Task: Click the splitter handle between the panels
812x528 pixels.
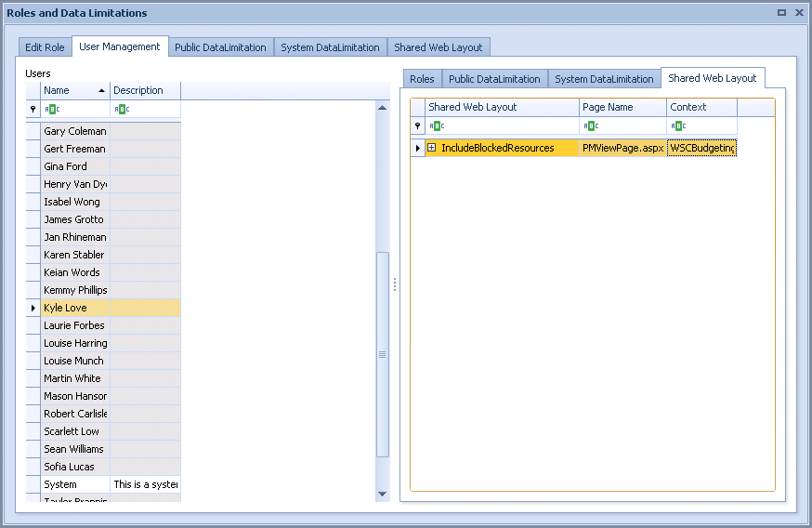Action: coord(395,284)
